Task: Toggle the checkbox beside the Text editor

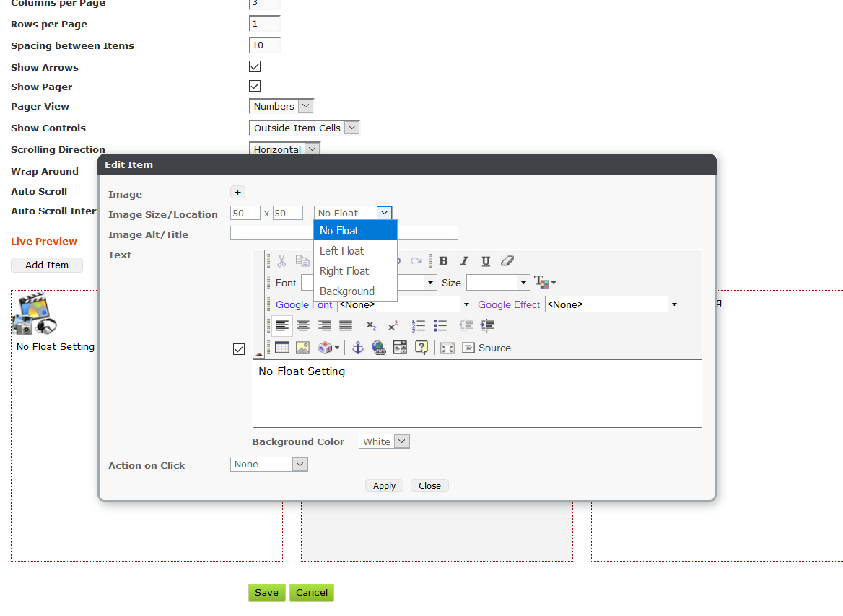Action: (x=239, y=349)
